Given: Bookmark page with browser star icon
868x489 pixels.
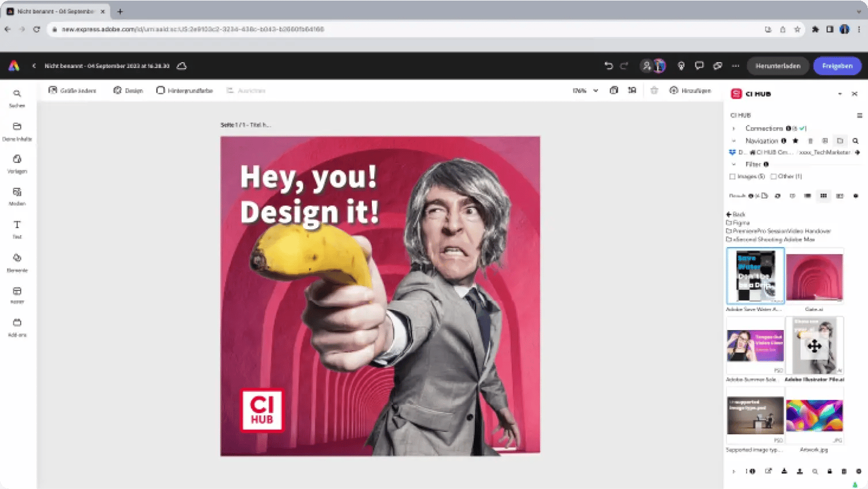Looking at the screenshot, I should 797,29.
